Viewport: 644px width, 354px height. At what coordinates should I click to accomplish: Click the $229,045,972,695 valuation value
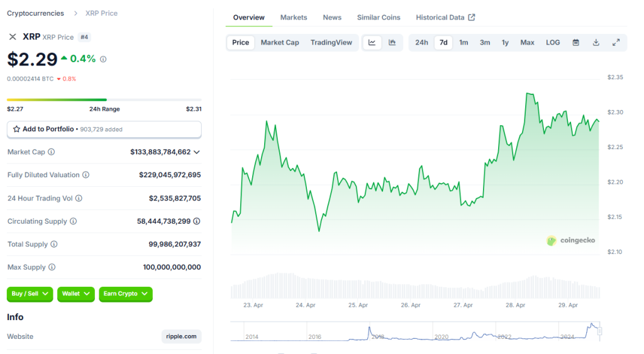point(170,175)
